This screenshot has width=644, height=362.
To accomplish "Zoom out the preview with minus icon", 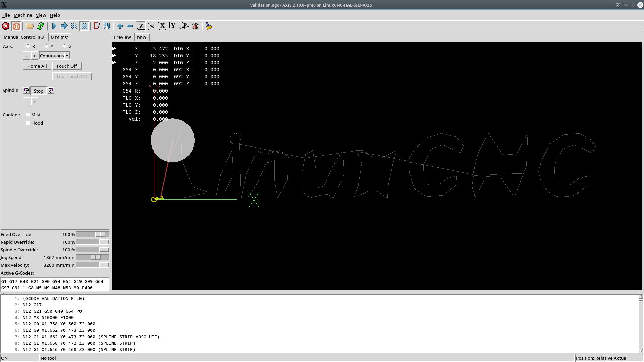I will tap(130, 26).
